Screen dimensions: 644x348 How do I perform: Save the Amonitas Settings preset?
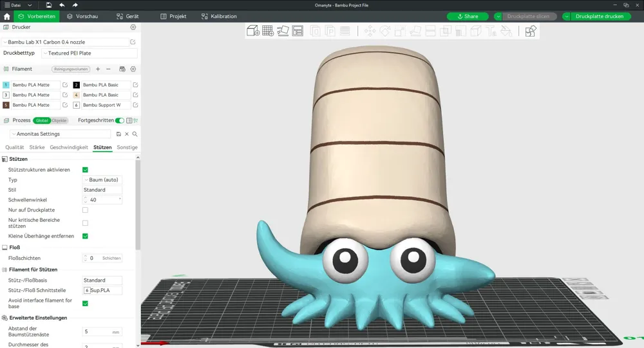tap(118, 134)
